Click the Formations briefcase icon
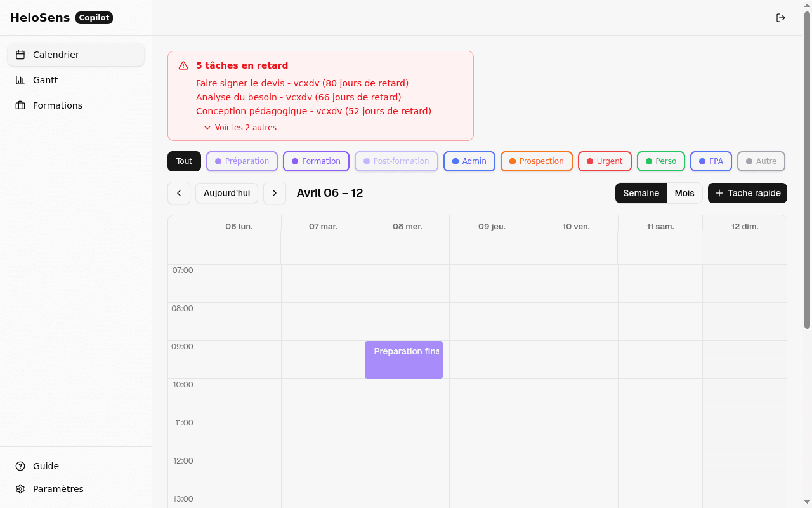 pos(20,105)
